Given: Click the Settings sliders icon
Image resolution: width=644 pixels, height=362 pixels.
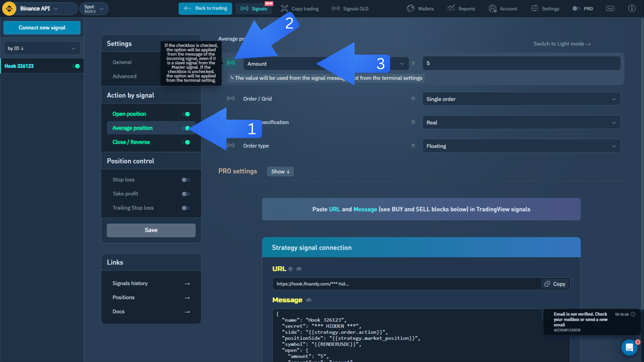Looking at the screenshot, I should coord(535,8).
